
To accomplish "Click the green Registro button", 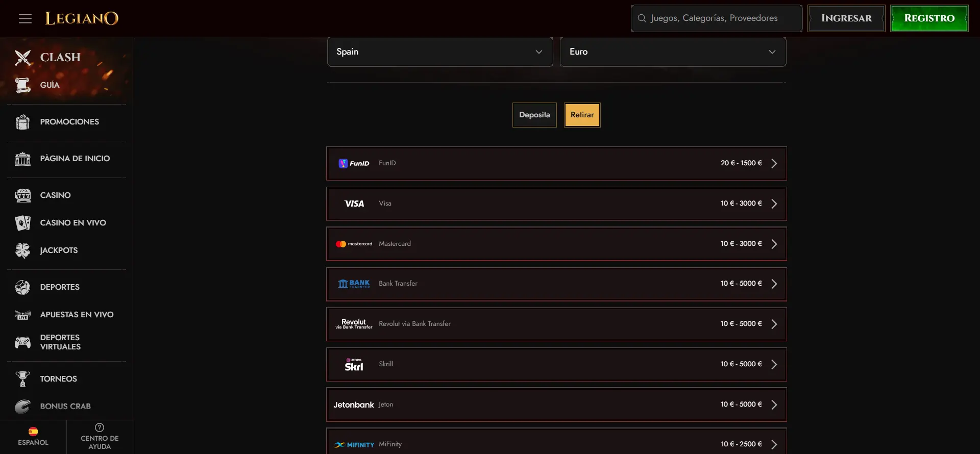I will 929,18.
